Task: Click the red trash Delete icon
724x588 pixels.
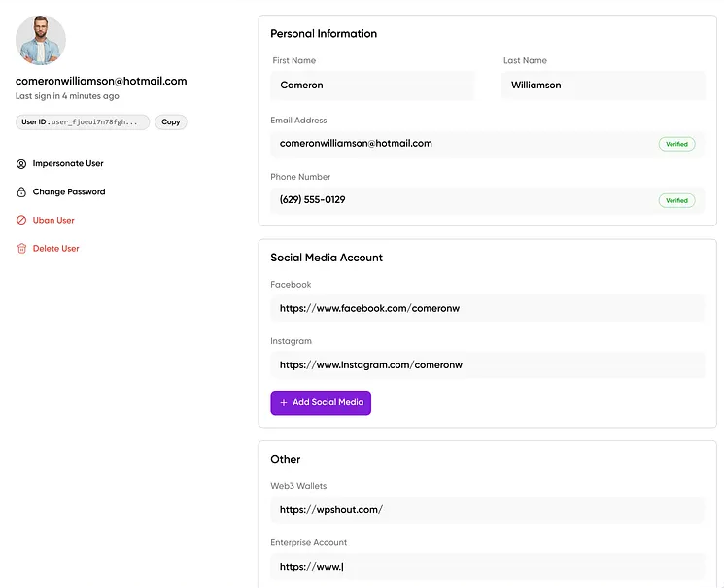Action: (21, 249)
